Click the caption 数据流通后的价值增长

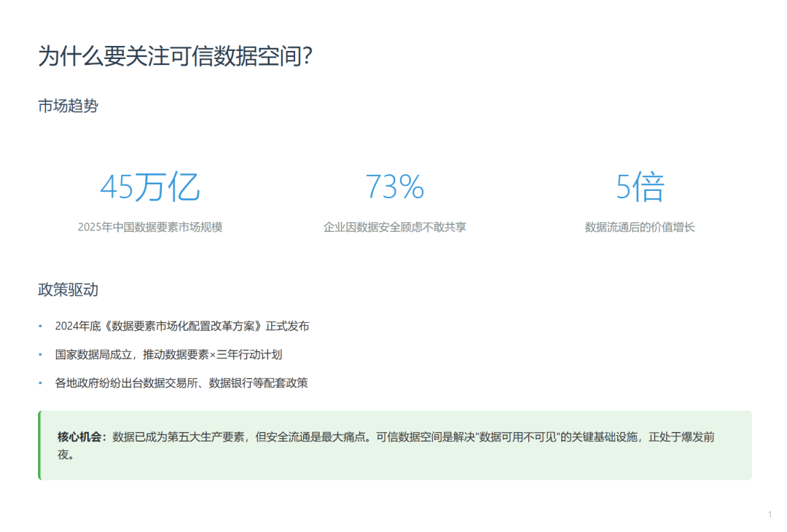click(x=640, y=227)
